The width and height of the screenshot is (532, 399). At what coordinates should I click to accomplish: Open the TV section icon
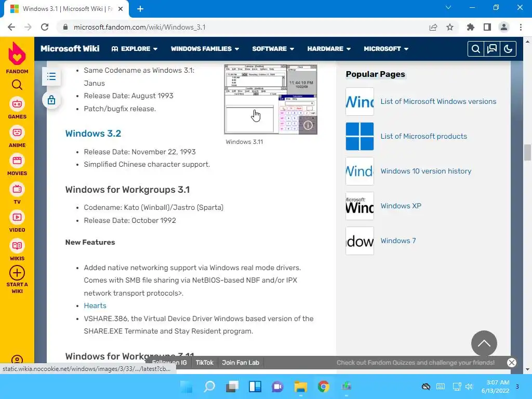click(x=17, y=189)
